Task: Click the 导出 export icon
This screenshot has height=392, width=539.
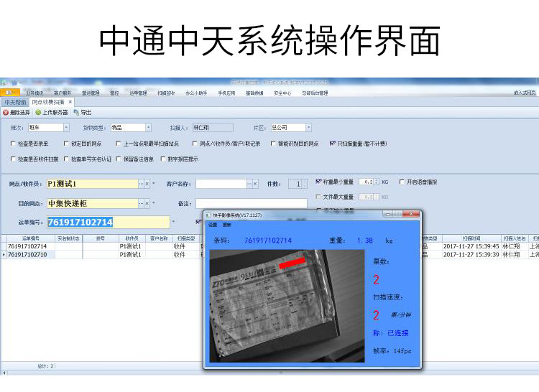Action: (76, 113)
